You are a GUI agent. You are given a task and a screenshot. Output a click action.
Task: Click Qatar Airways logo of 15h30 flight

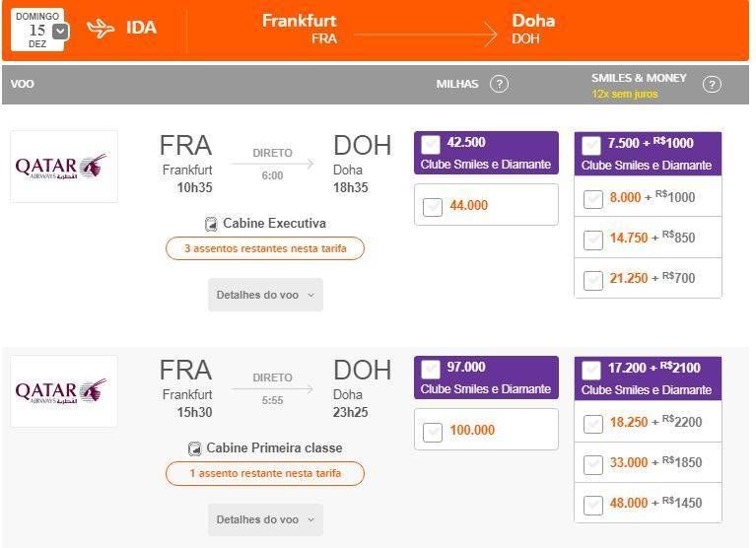point(64,391)
